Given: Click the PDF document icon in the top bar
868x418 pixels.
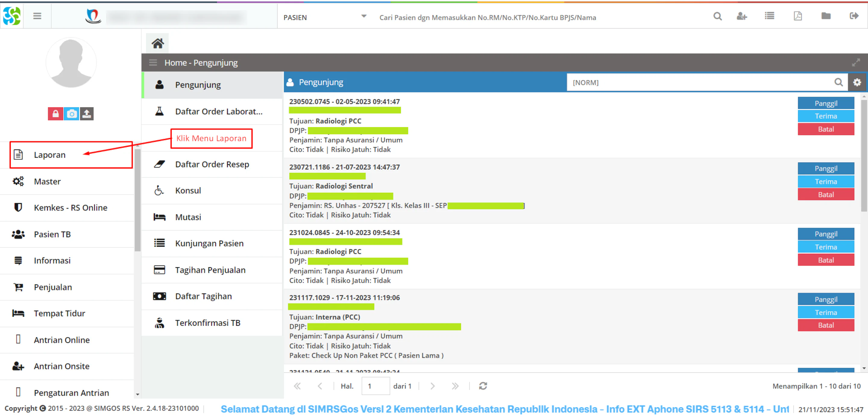Looking at the screenshot, I should [x=797, y=16].
